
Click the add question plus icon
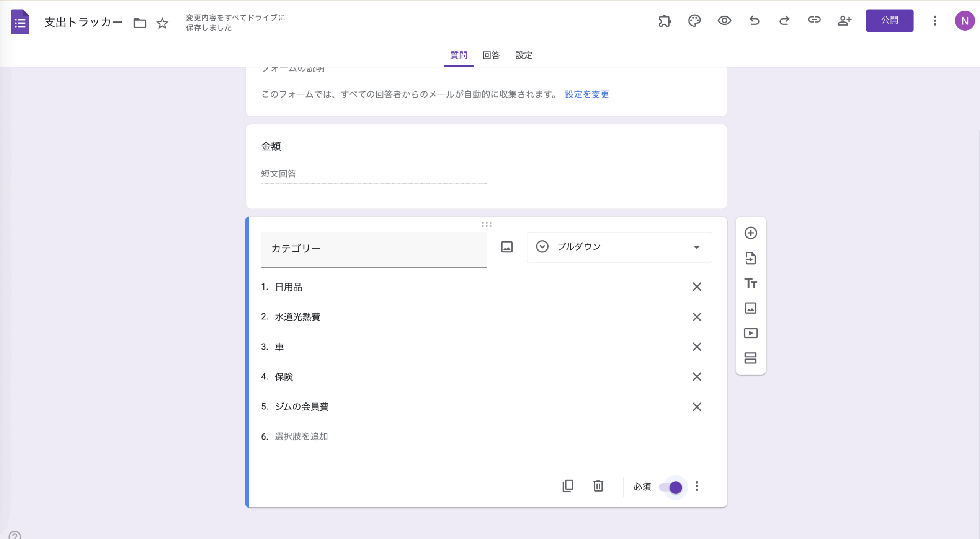click(750, 233)
